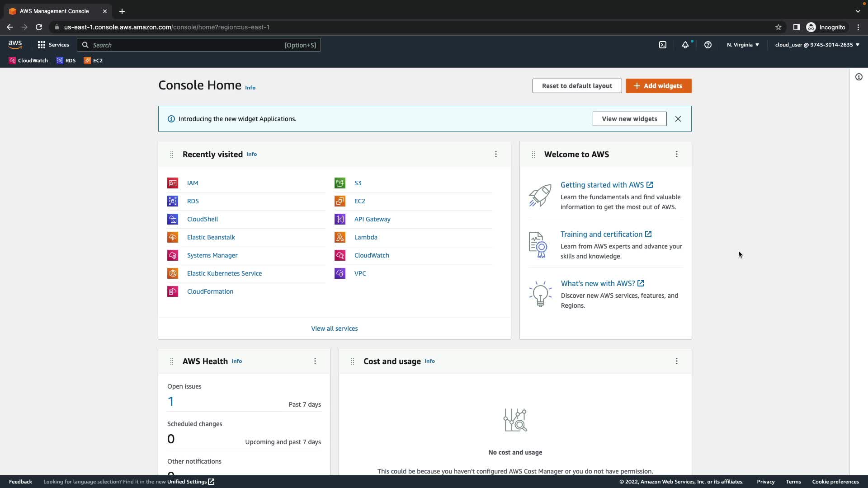Bookmark this page with the star icon
This screenshot has width=868, height=488.
tap(778, 27)
